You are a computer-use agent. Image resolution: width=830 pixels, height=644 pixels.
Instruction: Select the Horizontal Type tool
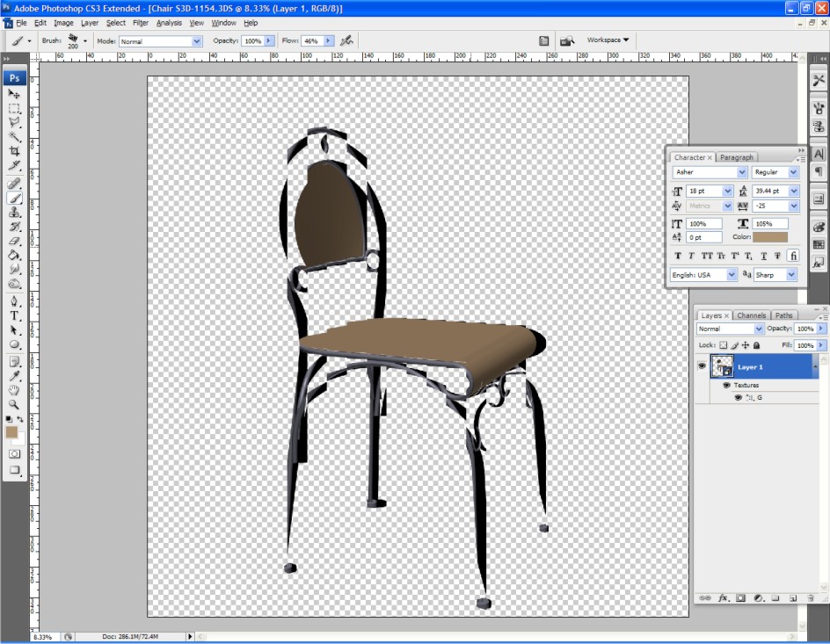14,315
